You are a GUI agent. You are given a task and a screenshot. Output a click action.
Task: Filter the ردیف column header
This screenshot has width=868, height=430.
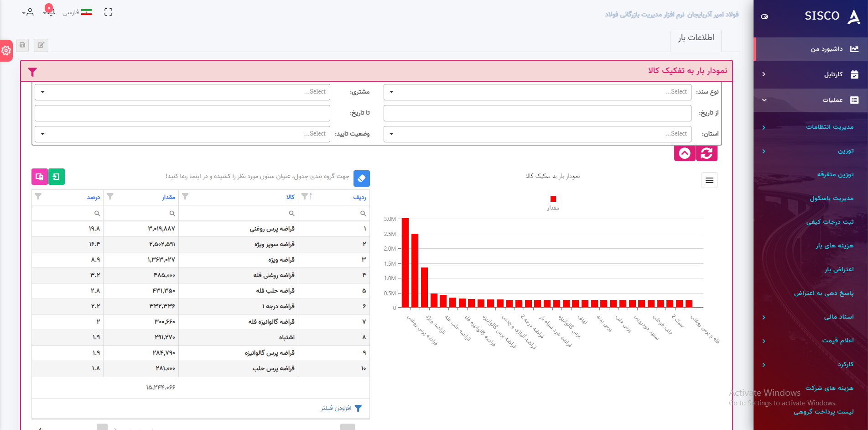pyautogui.click(x=304, y=196)
